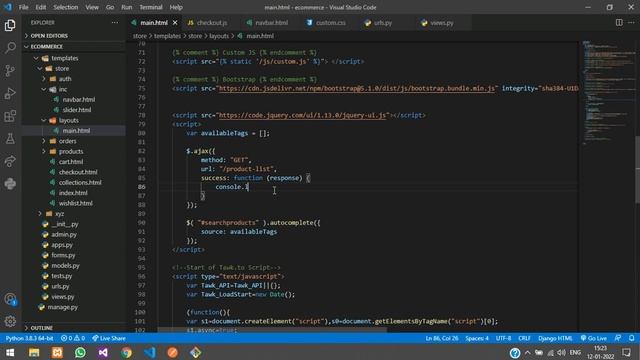640x360 pixels.
Task: Open the Selection menu
Action: point(66,7)
